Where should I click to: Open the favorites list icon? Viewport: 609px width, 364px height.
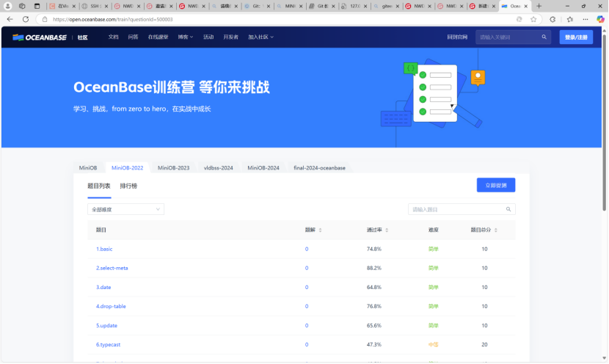tap(569, 19)
